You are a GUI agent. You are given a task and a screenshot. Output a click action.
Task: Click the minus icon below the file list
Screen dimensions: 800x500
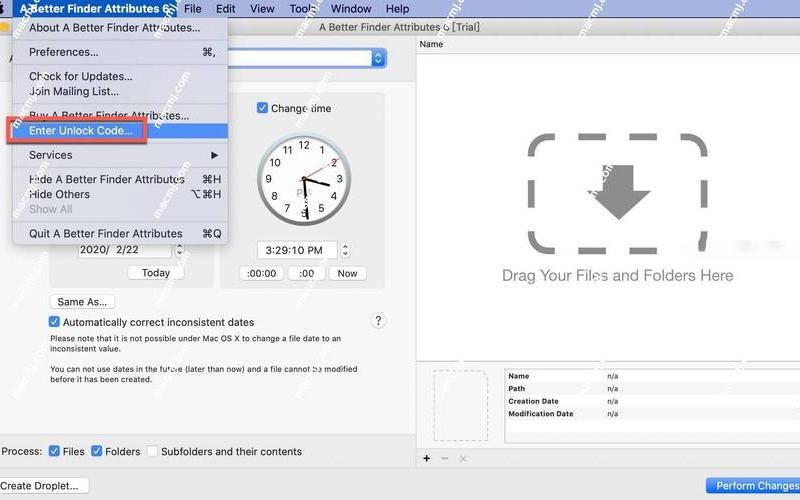point(445,458)
